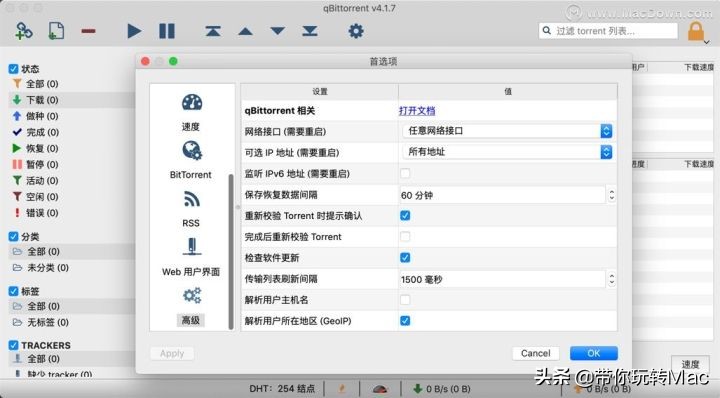The image size is (720, 398).
Task: Select the 恢复 (0) status filter
Action: pyautogui.click(x=42, y=148)
